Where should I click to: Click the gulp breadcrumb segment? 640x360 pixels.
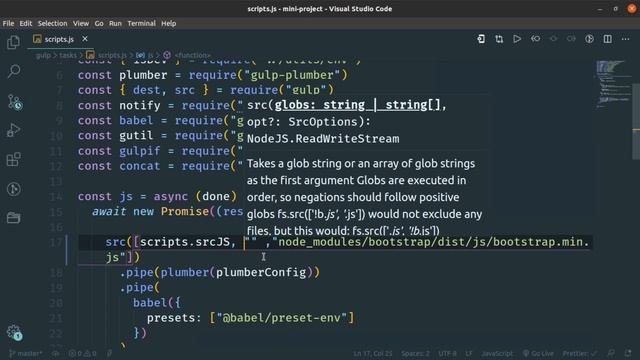click(43, 55)
